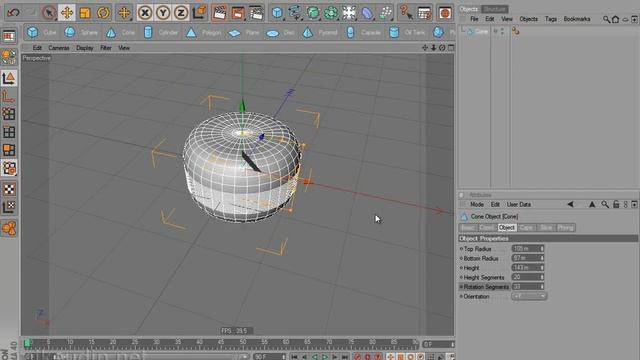Add a Capsule primitive from the palette
The image size is (640, 360).
tap(363, 32)
